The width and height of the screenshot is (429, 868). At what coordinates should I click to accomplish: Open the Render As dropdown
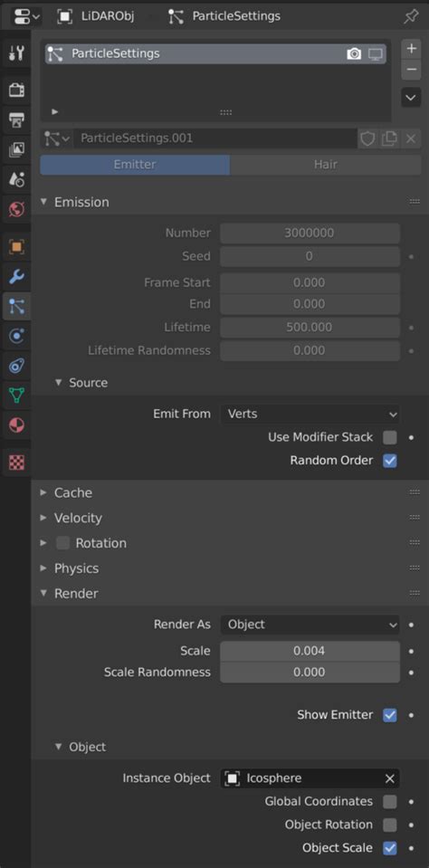point(310,625)
